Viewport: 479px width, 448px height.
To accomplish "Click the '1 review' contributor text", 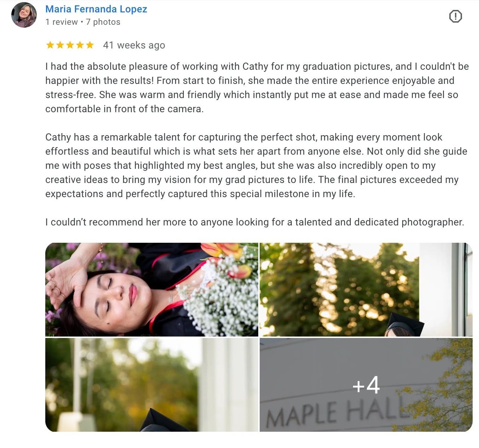I will pos(62,22).
